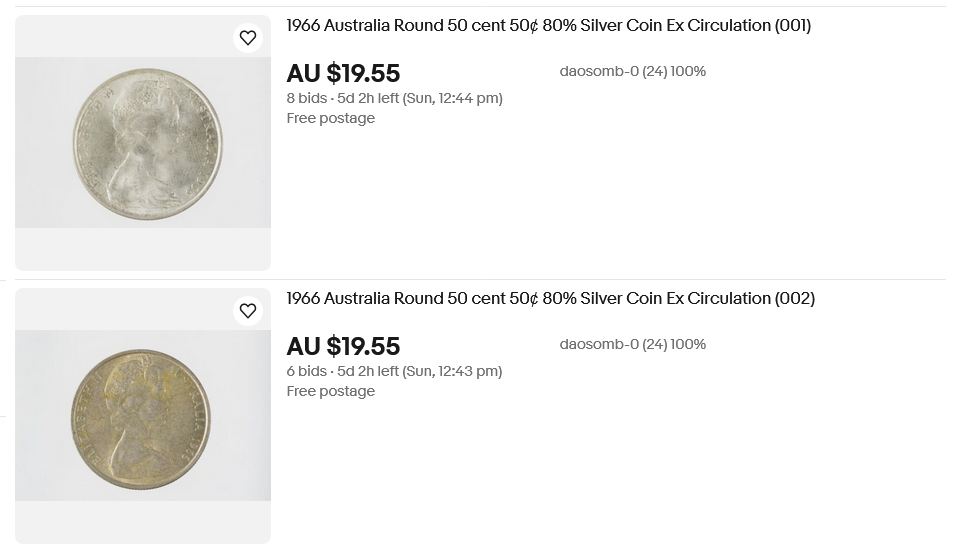Click the "6 bids" count text
The height and width of the screenshot is (548, 979).
click(306, 372)
